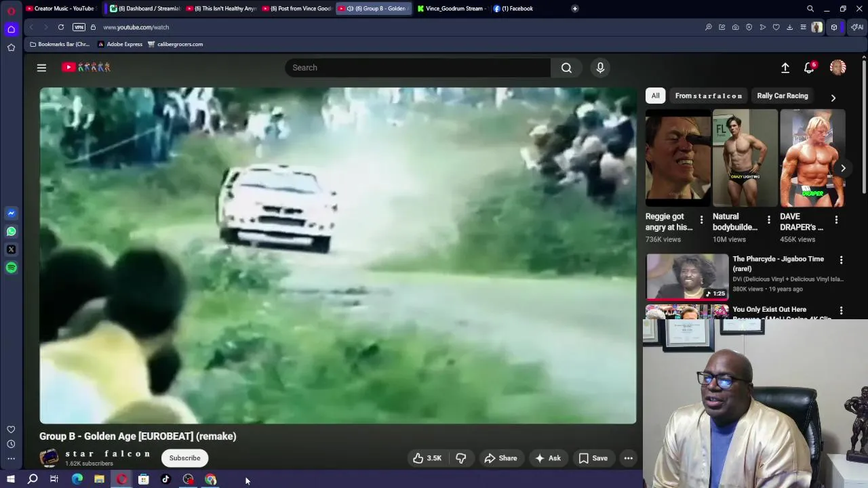Open options for Natural bodybuilder short
This screenshot has height=488, width=868.
(768, 220)
